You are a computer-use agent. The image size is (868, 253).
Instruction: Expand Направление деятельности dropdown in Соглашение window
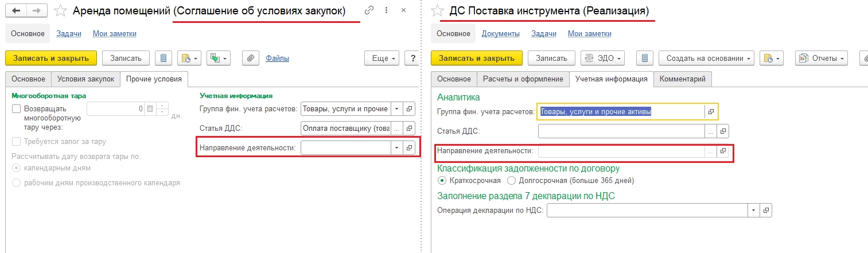coord(397,147)
